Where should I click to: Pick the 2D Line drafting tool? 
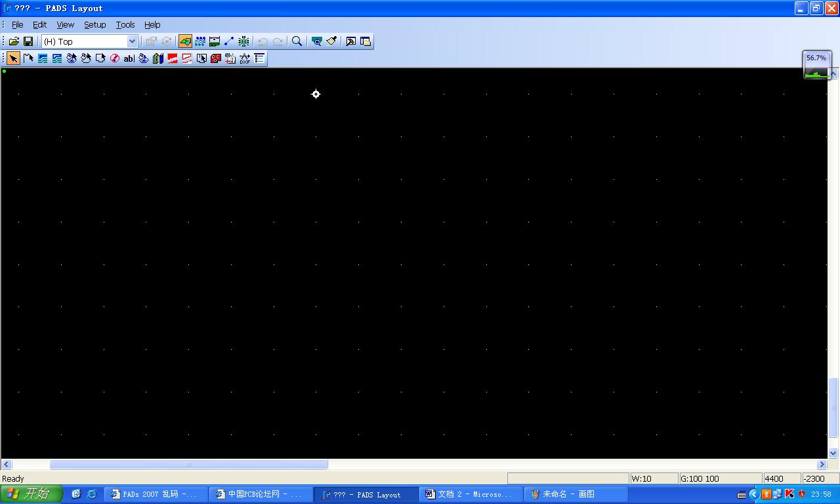tap(28, 58)
